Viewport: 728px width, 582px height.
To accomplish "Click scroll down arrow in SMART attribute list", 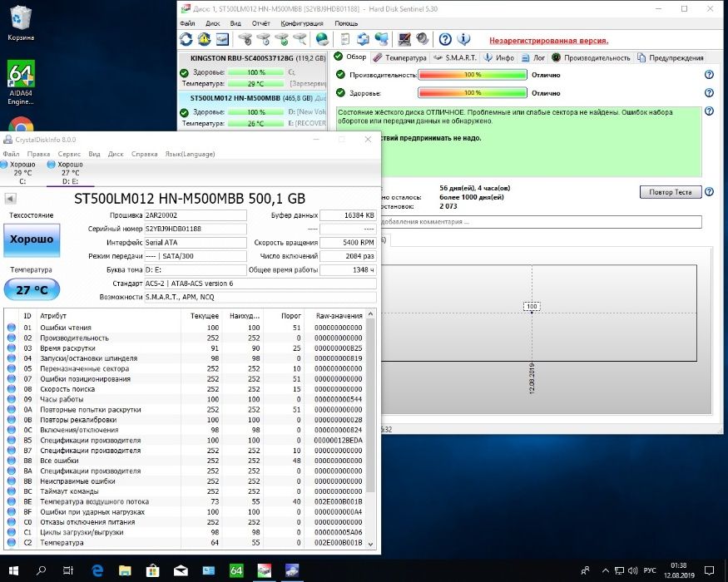I will (370, 544).
